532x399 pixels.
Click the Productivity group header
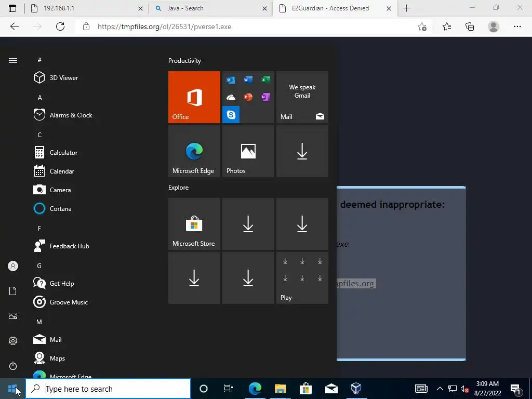[184, 61]
